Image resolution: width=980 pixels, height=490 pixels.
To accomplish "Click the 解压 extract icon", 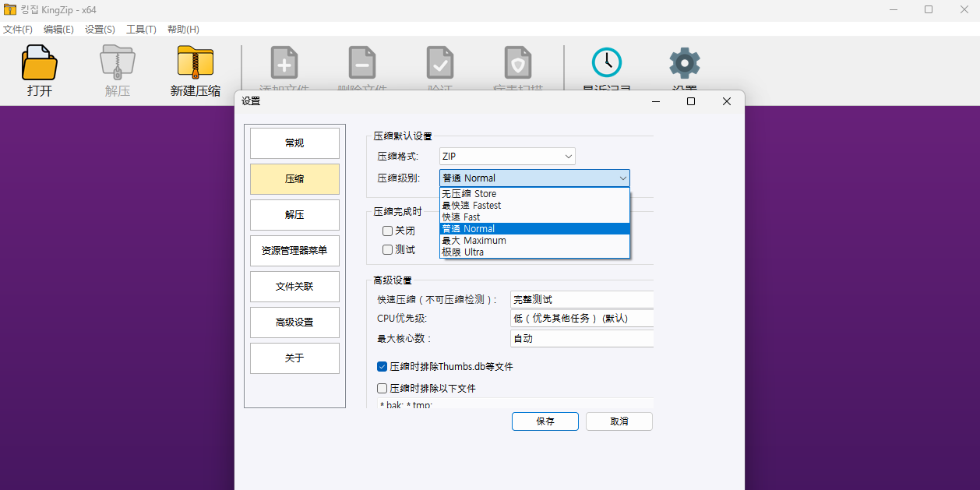I will pos(118,62).
